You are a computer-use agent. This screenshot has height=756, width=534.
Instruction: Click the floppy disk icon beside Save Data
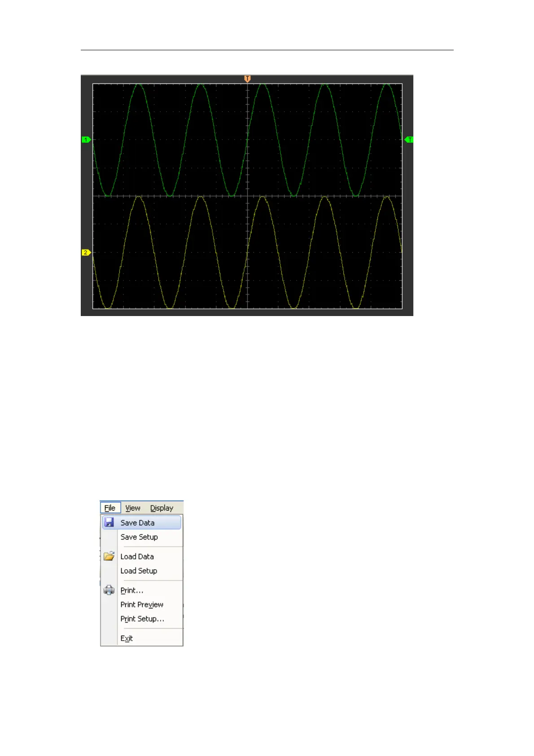tap(109, 523)
